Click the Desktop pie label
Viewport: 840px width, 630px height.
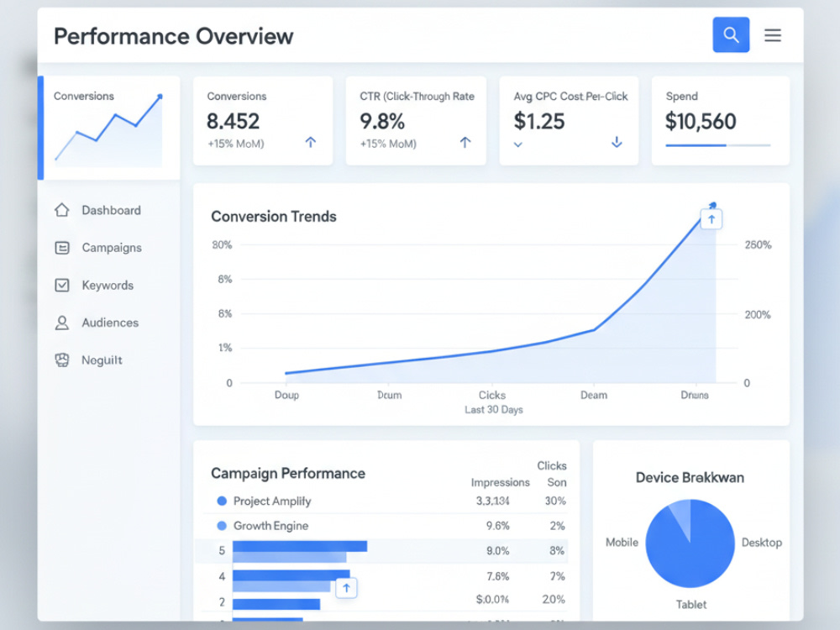(x=762, y=542)
